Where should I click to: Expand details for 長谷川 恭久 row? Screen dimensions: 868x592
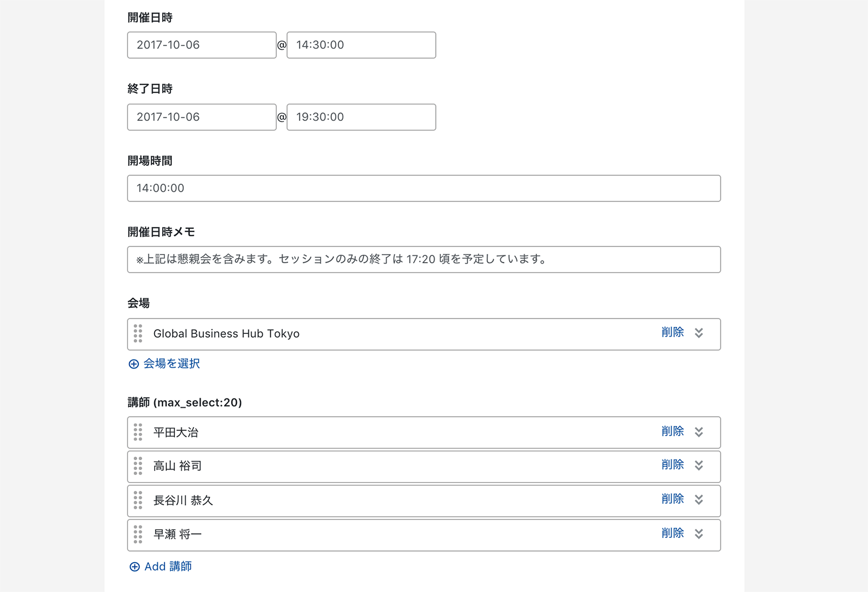point(699,500)
